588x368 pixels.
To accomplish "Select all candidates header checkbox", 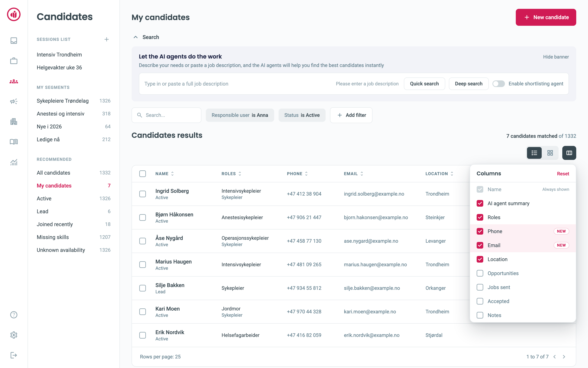I will (x=143, y=174).
